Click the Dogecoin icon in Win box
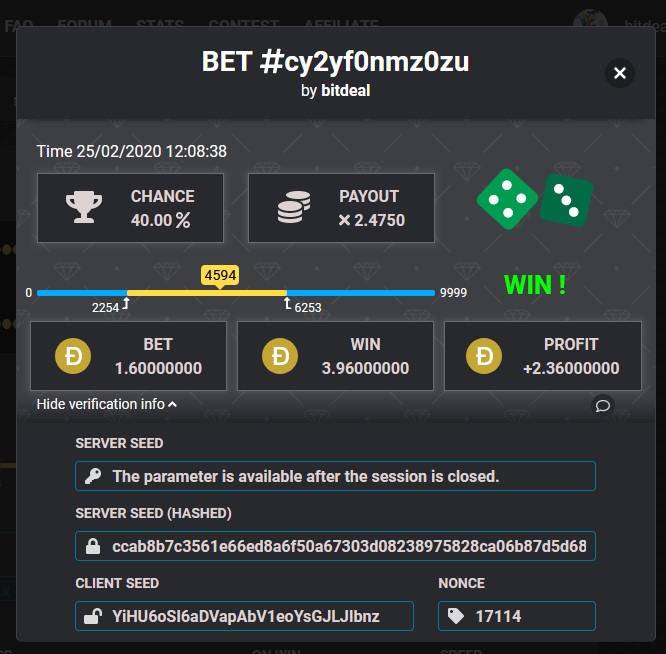666x654 pixels. pyautogui.click(x=279, y=356)
